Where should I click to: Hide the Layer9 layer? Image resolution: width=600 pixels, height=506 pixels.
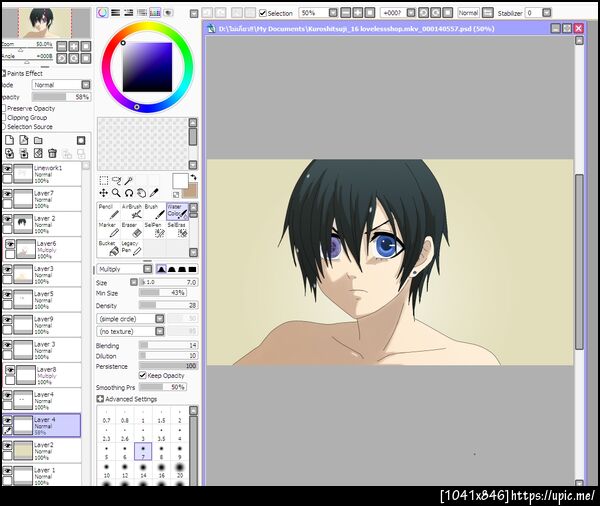tap(7, 319)
